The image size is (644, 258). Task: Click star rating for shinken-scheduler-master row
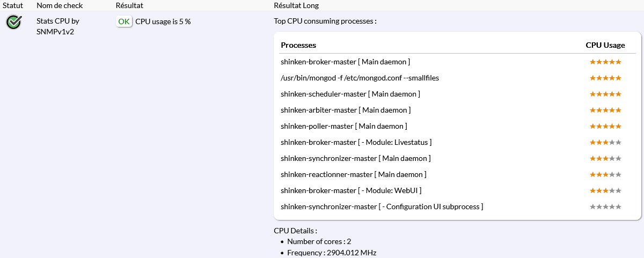(x=605, y=94)
